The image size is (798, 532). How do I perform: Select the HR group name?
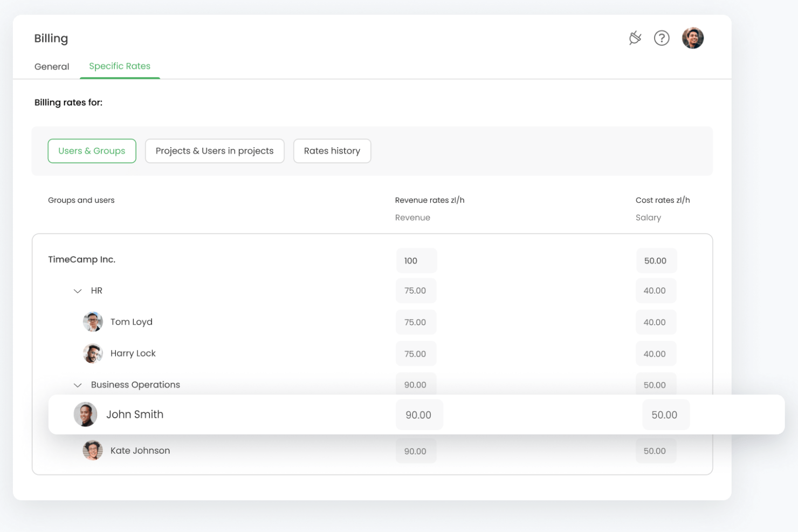[x=97, y=291]
